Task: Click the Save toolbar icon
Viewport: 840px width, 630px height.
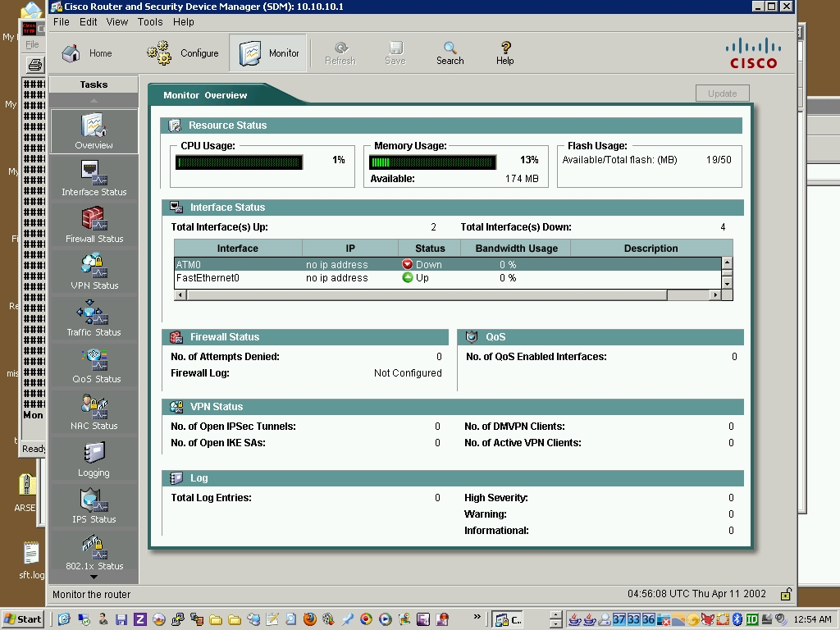Action: [395, 53]
